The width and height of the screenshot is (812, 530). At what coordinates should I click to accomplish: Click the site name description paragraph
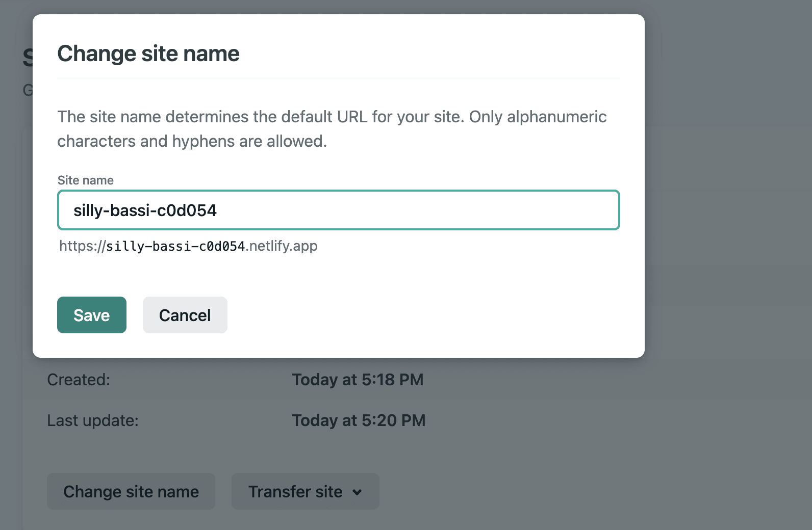tap(332, 129)
